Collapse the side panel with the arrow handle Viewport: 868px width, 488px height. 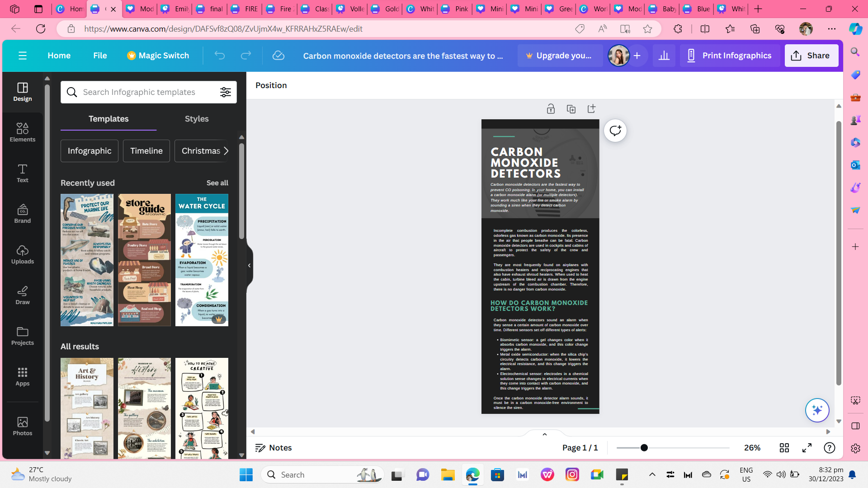point(249,266)
